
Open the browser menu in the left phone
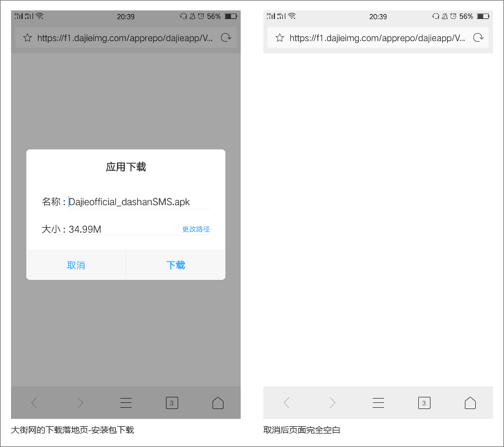tap(126, 402)
